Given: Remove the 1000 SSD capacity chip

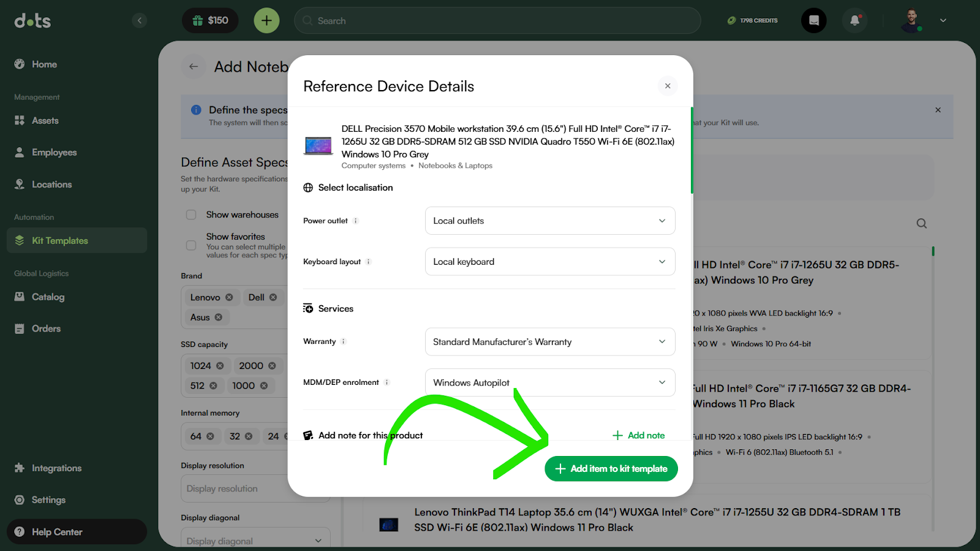Looking at the screenshot, I should [264, 386].
